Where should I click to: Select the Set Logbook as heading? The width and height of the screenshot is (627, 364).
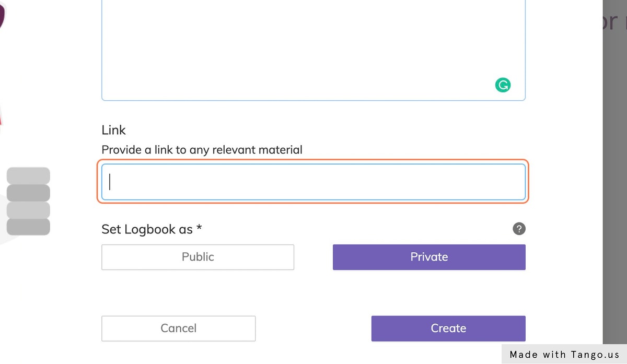tap(152, 229)
